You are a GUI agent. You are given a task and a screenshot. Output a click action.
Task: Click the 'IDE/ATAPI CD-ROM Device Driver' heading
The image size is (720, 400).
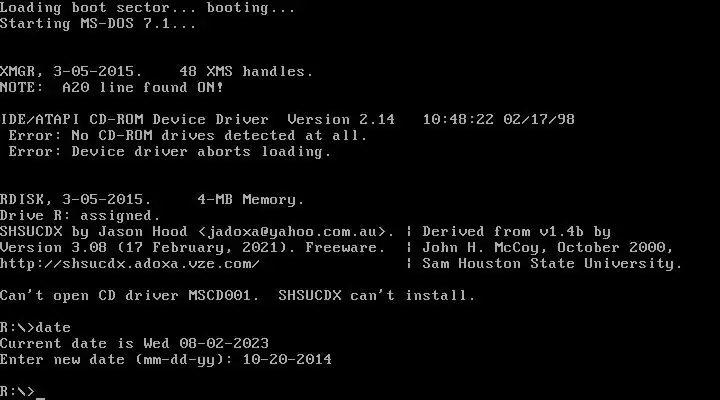point(134,119)
